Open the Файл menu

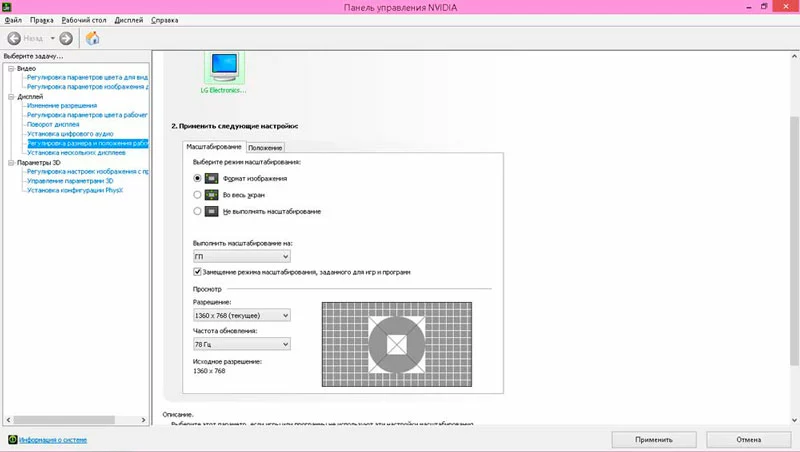pyautogui.click(x=13, y=20)
